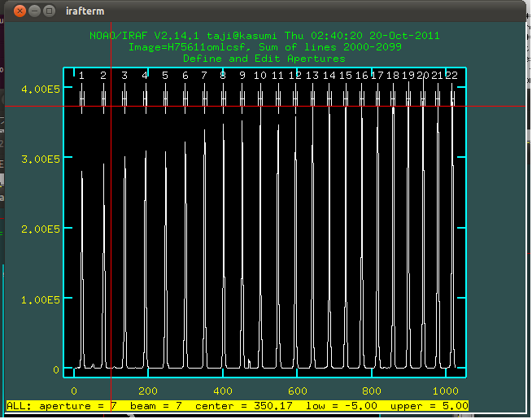Screen dimensions: 532x419
Task: Click the 2.00E5 y-axis label
Action: [x=40, y=229]
